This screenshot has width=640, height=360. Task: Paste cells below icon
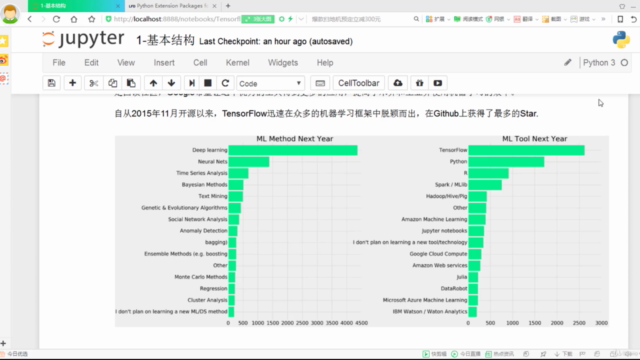tap(131, 83)
